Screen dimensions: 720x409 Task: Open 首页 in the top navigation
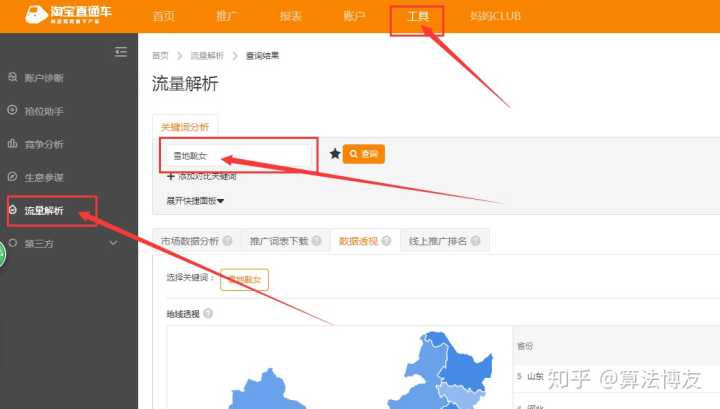(164, 16)
